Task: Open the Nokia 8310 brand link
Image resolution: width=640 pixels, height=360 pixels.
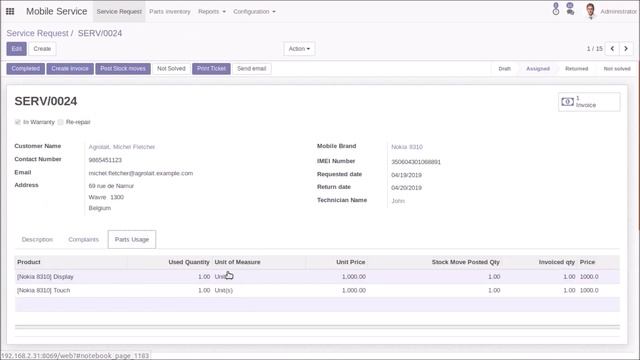Action: point(407,147)
